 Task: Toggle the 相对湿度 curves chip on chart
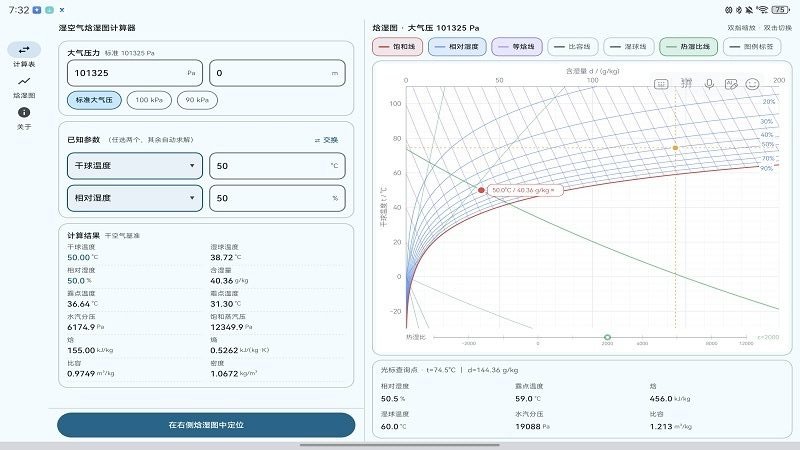click(457, 46)
